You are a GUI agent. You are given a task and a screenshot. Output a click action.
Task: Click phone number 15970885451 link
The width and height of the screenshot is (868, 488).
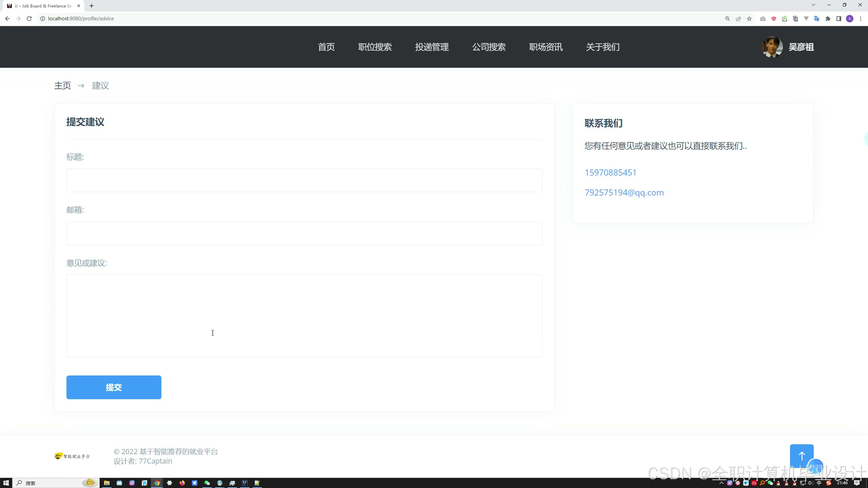pyautogui.click(x=610, y=172)
